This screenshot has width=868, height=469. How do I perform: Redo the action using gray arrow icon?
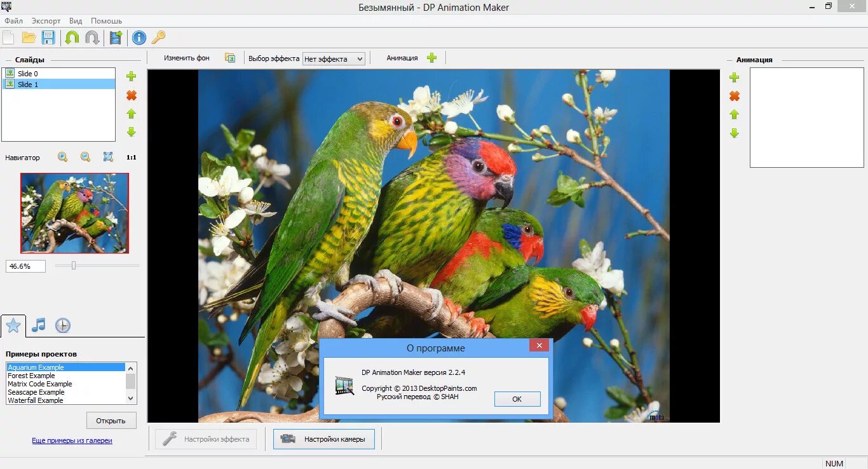pyautogui.click(x=92, y=37)
